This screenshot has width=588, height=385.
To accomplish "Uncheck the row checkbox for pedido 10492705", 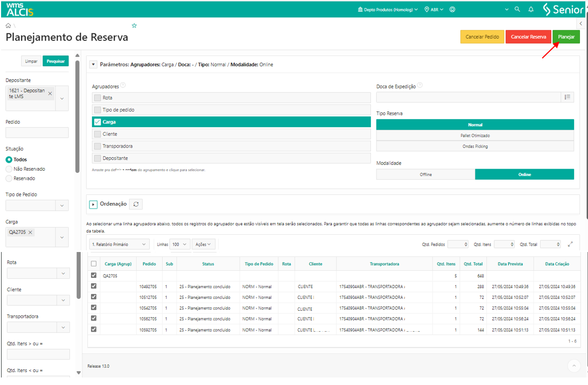I will pos(94,286).
